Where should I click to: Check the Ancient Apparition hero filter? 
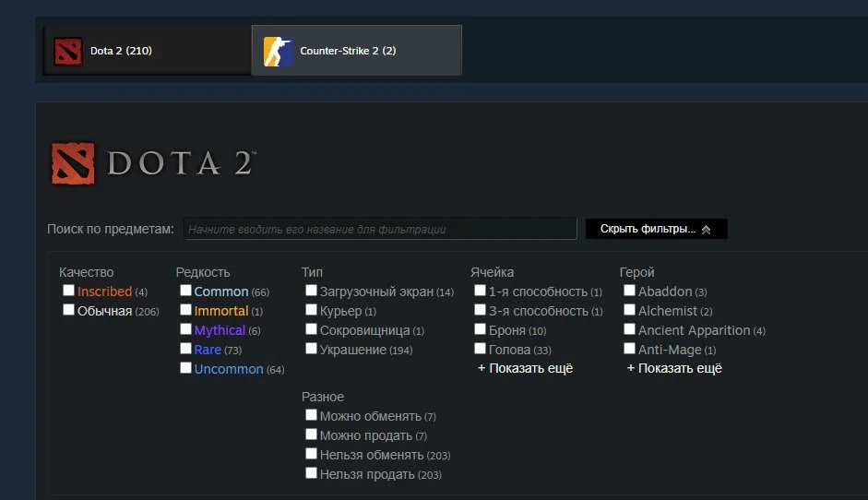point(629,329)
